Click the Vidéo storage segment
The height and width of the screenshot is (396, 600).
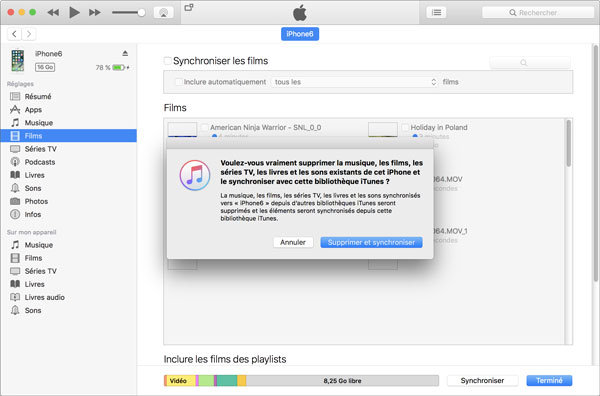[180, 381]
